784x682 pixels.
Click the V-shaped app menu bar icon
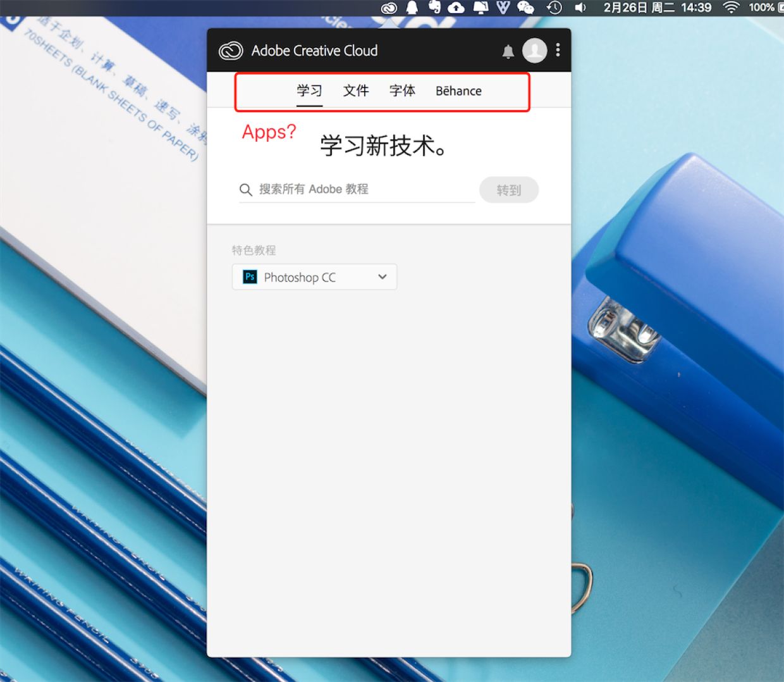point(503,8)
